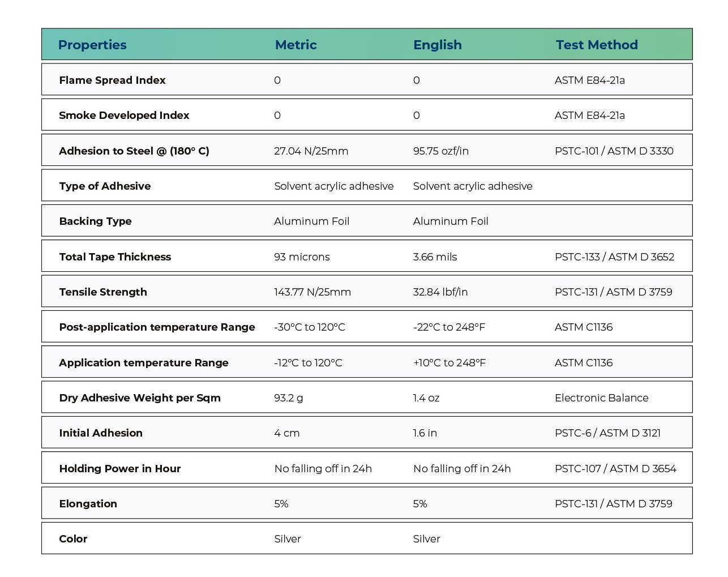
Task: Select the 93.2 g adhesive weight value
Action: [288, 398]
